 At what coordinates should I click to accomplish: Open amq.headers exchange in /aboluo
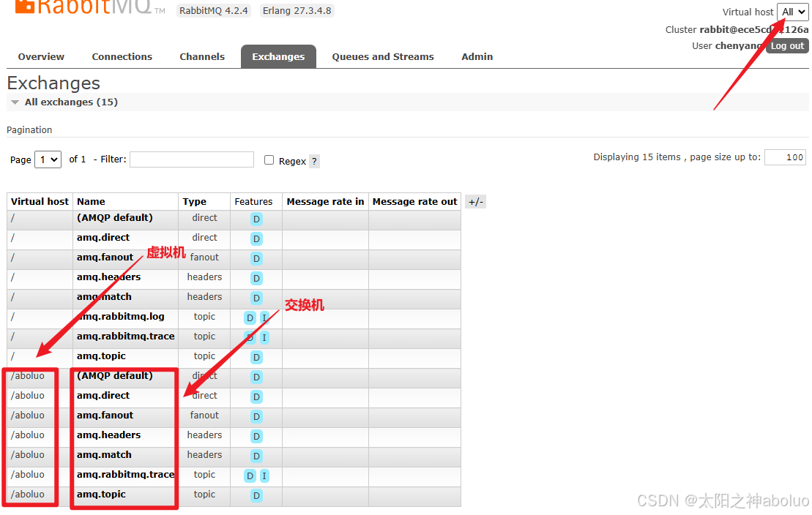click(109, 435)
